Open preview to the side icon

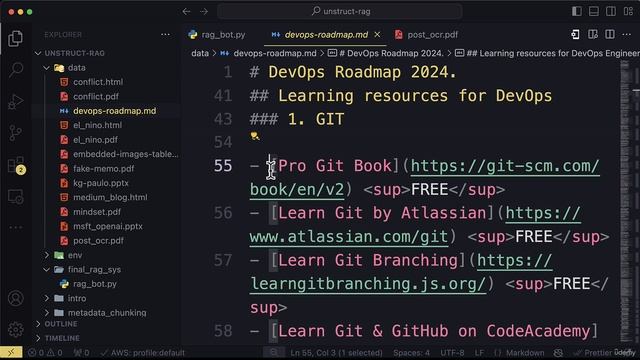593,35
